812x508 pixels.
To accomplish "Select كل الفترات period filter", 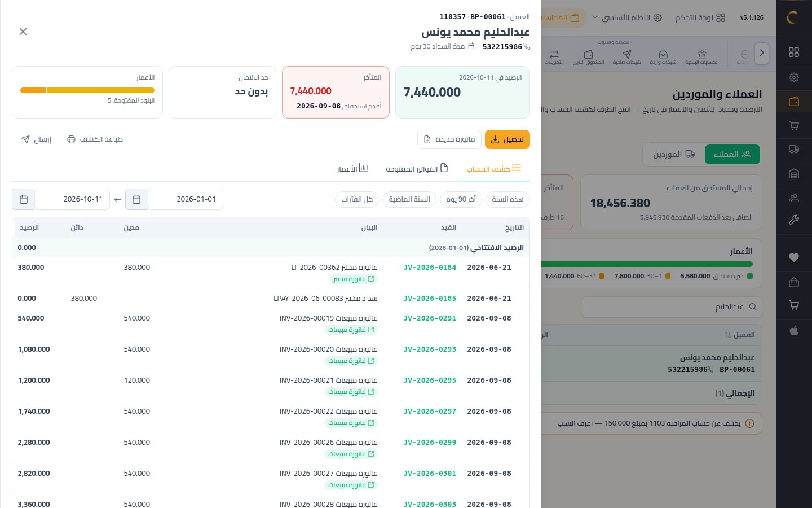I will click(x=357, y=199).
